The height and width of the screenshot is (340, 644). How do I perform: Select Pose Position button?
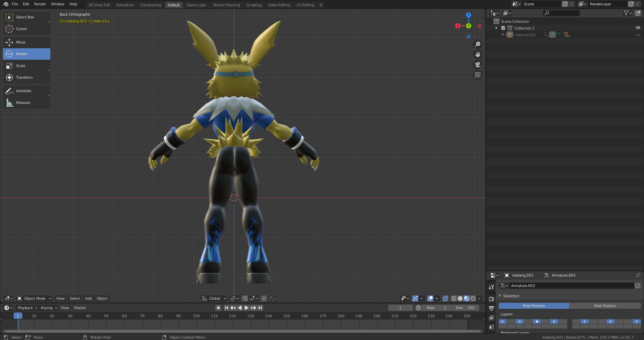click(534, 306)
